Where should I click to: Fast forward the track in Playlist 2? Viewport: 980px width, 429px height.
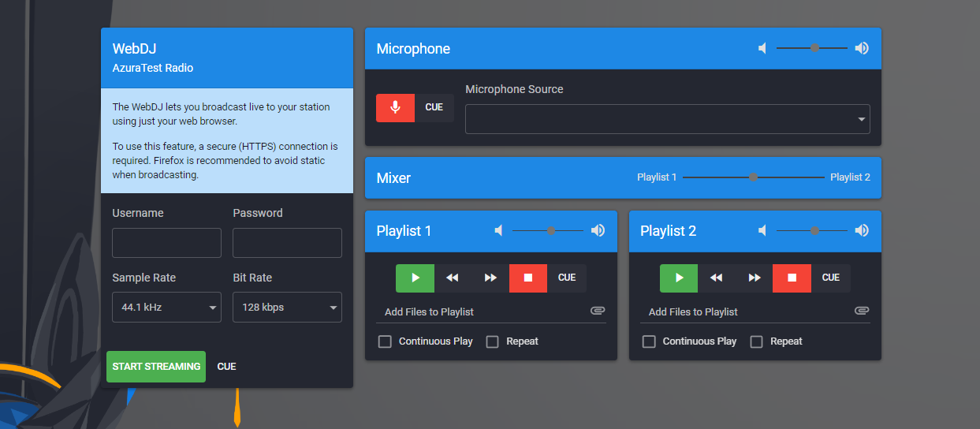[755, 278]
